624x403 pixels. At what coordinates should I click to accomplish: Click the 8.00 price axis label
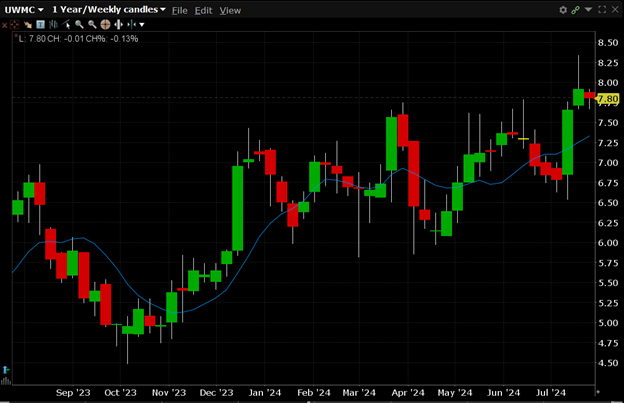coord(608,83)
